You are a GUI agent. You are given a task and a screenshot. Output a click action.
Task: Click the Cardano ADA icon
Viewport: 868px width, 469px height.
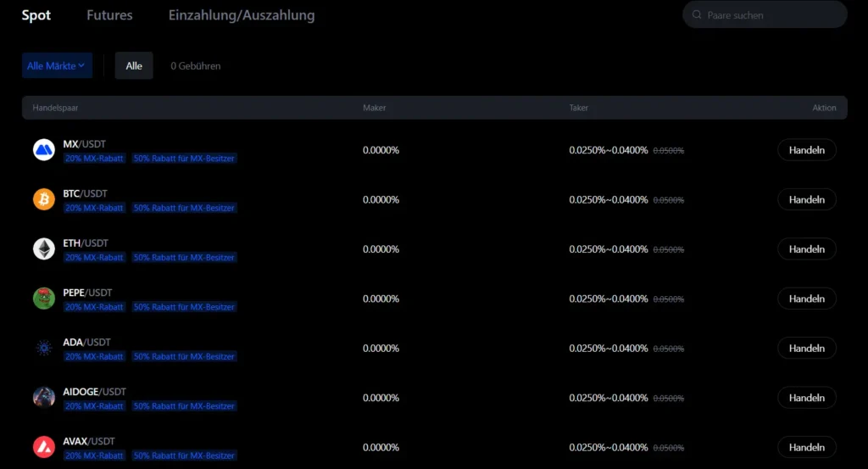click(x=44, y=348)
